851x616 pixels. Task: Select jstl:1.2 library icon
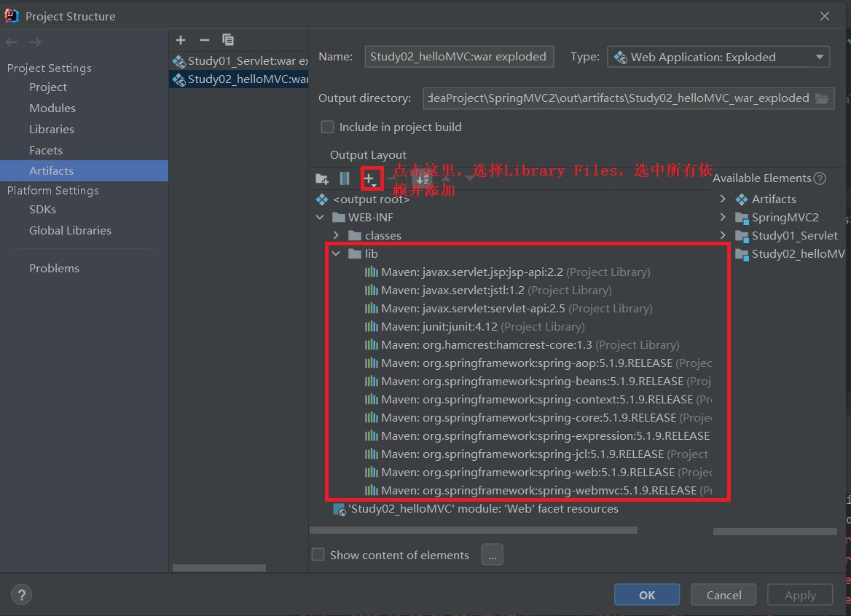tap(372, 291)
